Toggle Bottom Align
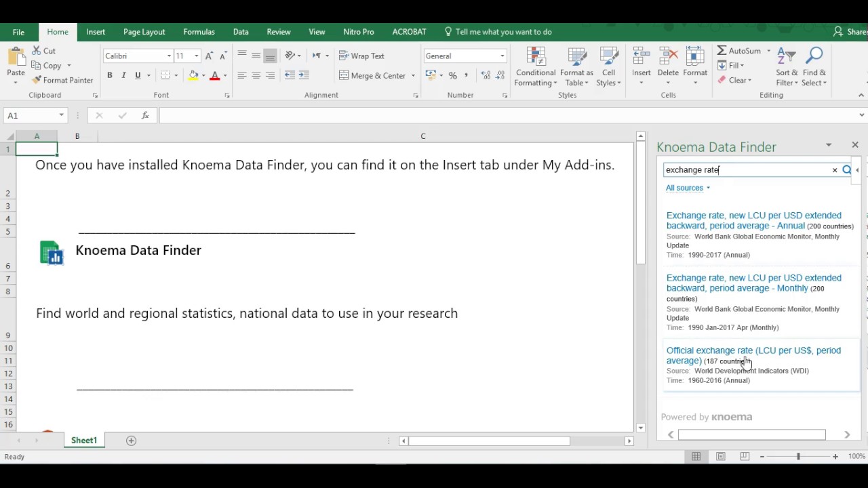The image size is (868, 488). tap(270, 56)
